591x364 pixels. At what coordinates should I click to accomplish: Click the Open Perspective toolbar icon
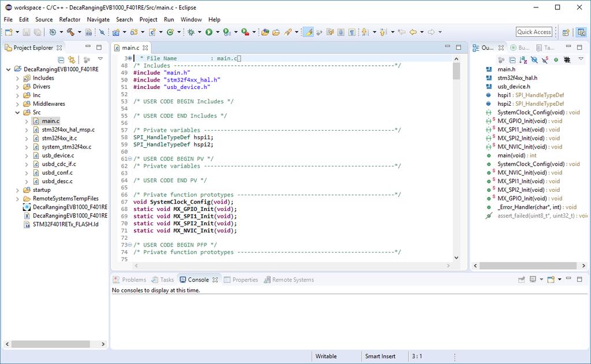[566, 32]
